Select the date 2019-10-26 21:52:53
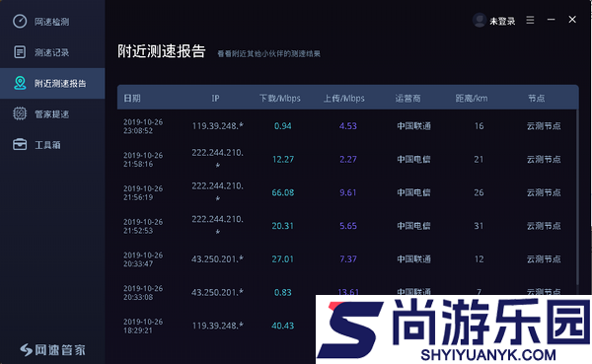Image resolution: width=592 pixels, height=364 pixels. 143,226
